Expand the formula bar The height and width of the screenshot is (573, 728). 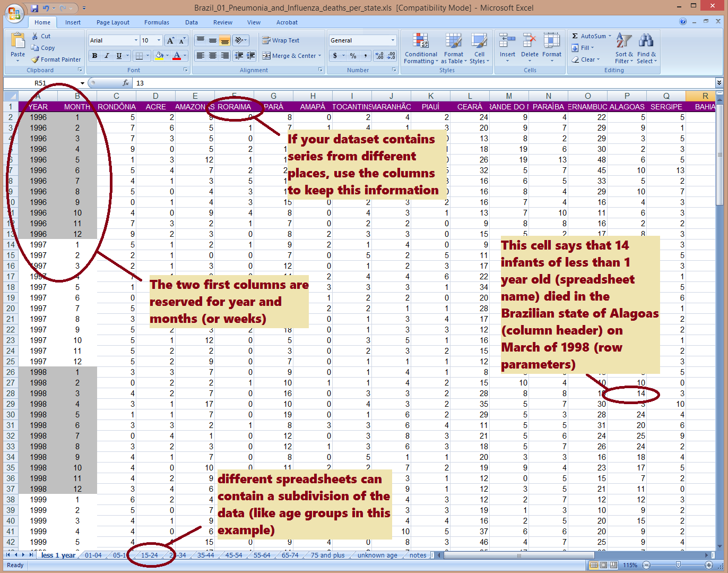pyautogui.click(x=719, y=83)
